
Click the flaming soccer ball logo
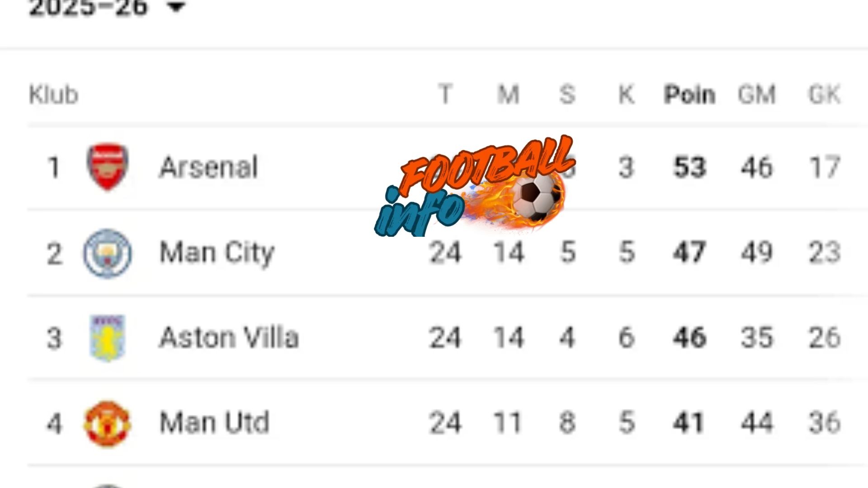536,197
